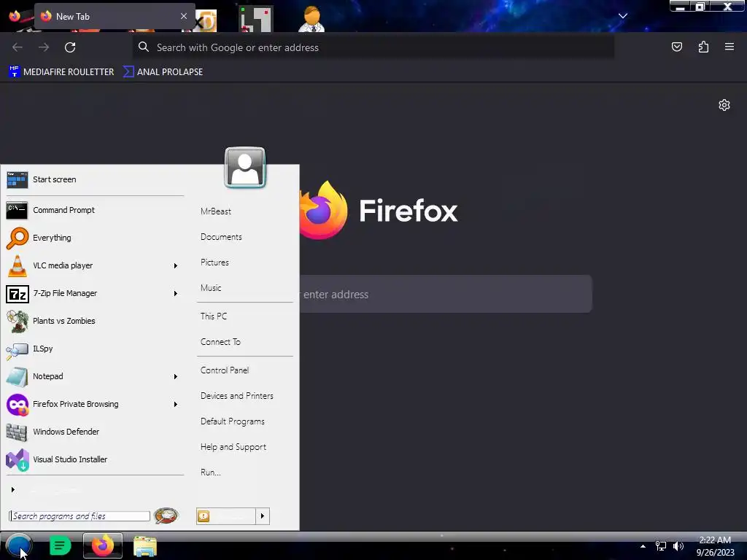The width and height of the screenshot is (747, 560).
Task: Click the Firefox Private Browsing mask icon
Action: point(18,405)
